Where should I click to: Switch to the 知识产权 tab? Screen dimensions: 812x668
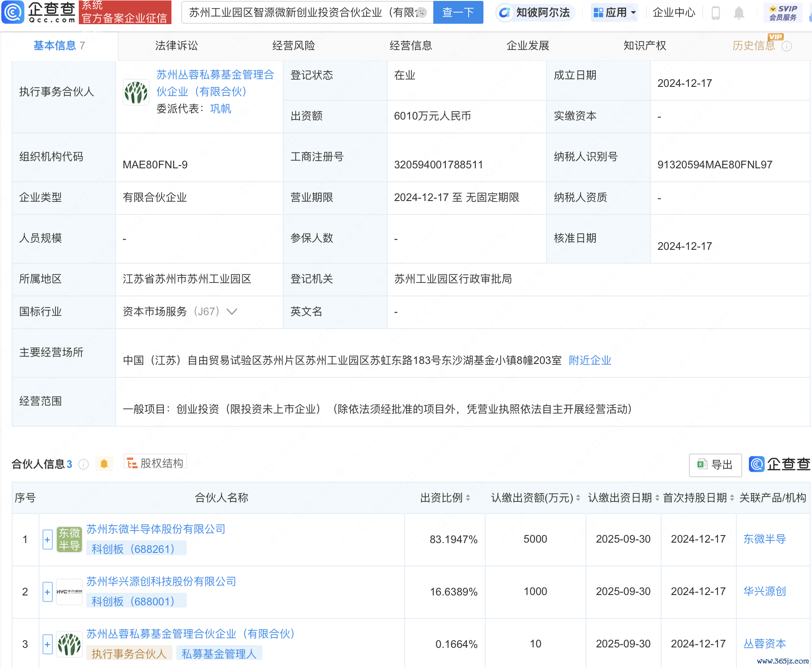pos(645,46)
